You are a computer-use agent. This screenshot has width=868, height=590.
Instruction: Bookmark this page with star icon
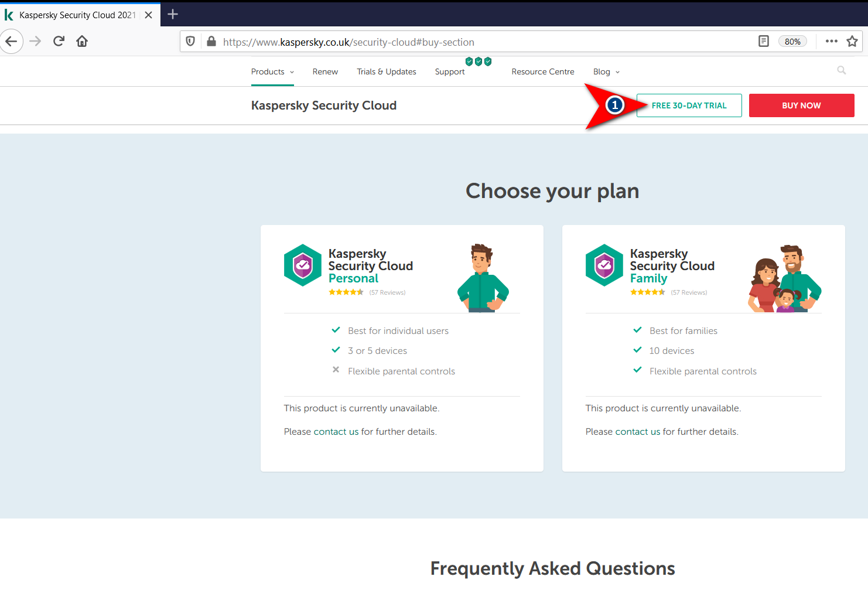tap(852, 41)
